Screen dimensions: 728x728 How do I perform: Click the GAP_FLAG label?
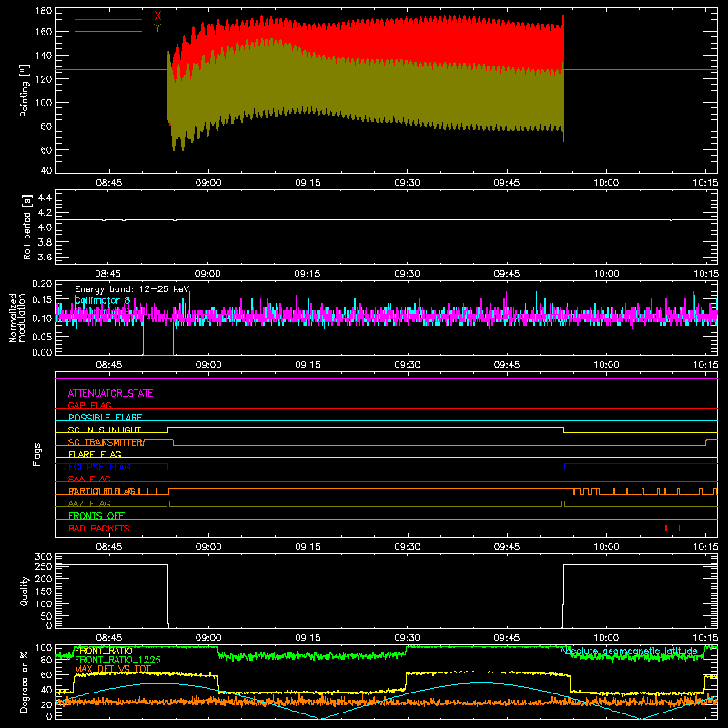[89, 405]
